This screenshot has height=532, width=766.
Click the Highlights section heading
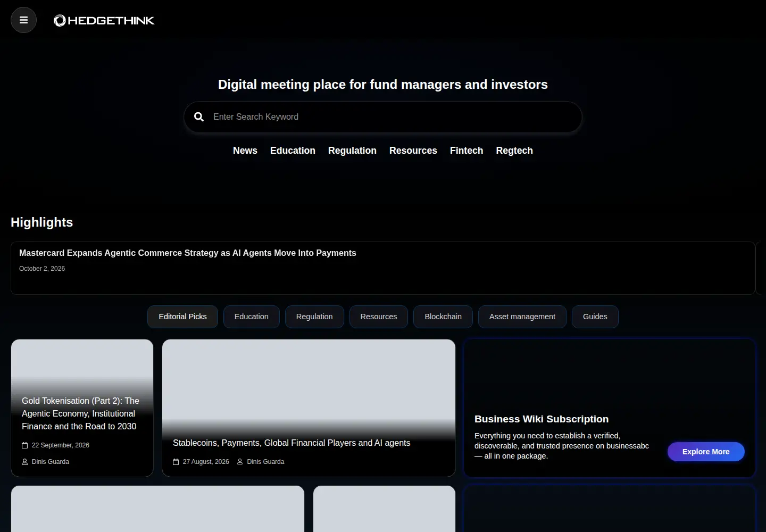41,222
